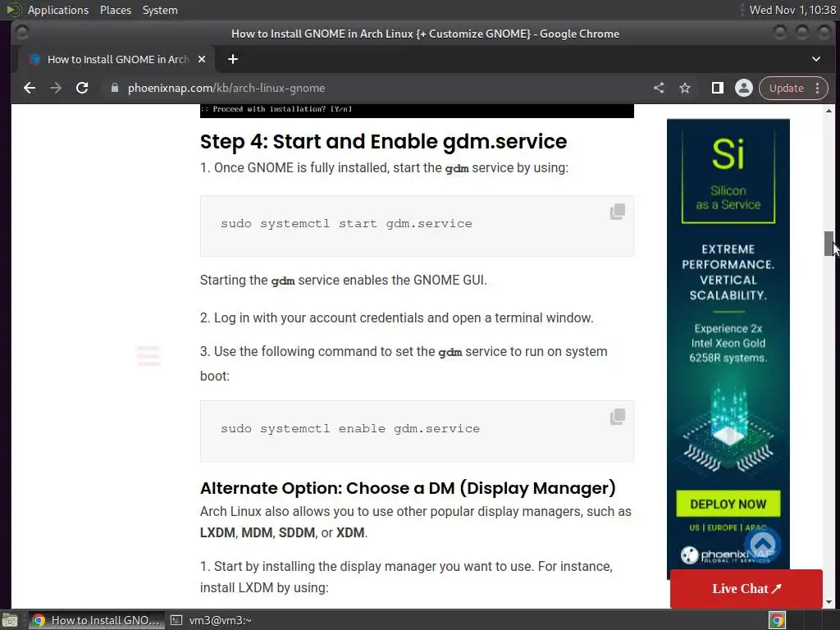Click the Update button in Chrome
This screenshot has width=840, height=630.
coord(786,88)
